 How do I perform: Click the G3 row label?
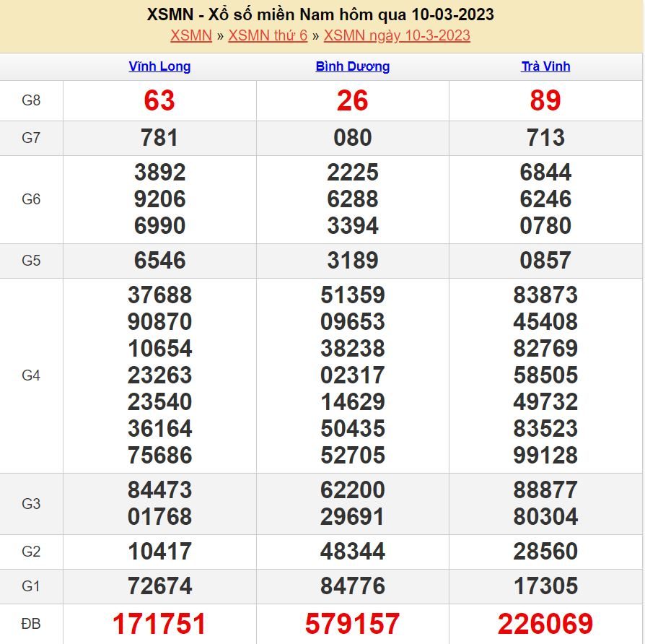(x=31, y=504)
